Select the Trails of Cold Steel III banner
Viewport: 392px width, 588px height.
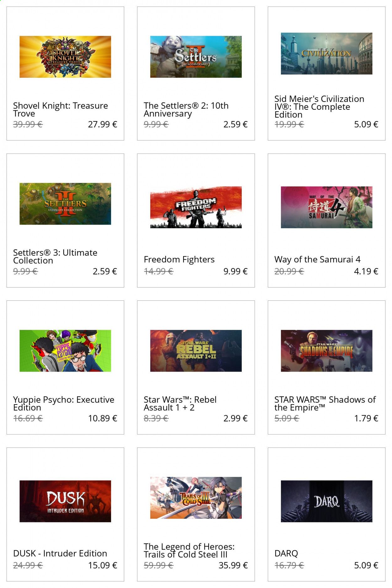(196, 498)
